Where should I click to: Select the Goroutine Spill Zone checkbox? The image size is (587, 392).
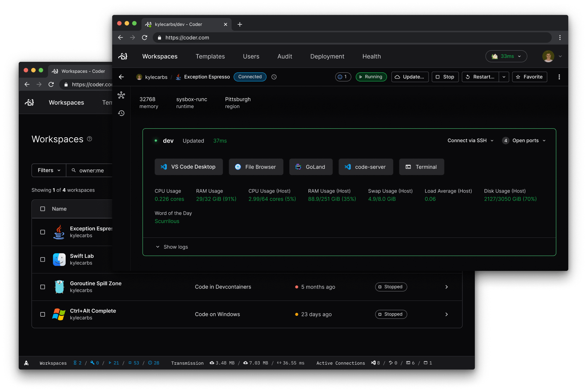(x=43, y=287)
